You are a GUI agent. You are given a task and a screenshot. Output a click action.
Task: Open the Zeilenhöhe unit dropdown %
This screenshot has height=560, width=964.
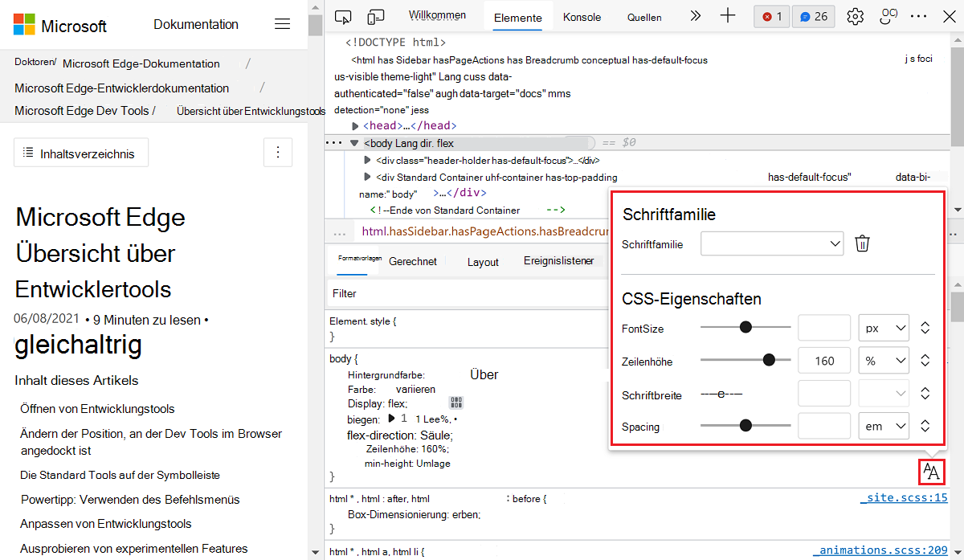pos(884,361)
